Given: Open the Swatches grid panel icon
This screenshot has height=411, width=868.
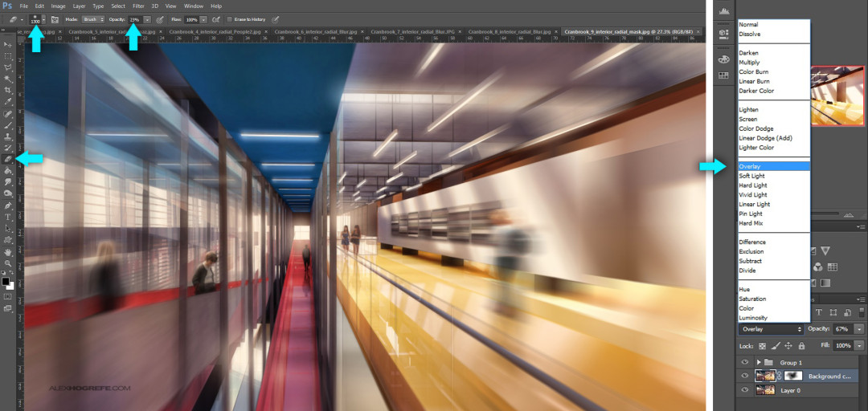Looking at the screenshot, I should (723, 75).
